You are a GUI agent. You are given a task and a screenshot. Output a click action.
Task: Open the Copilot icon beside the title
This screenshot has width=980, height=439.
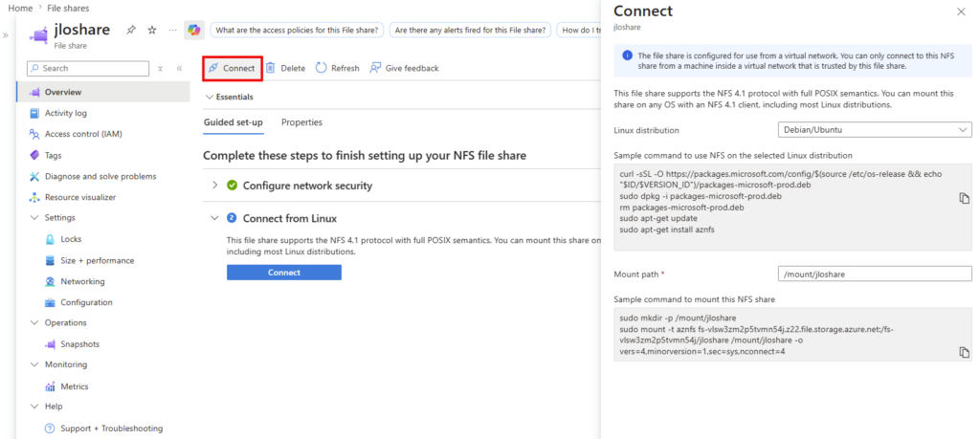coord(193,30)
